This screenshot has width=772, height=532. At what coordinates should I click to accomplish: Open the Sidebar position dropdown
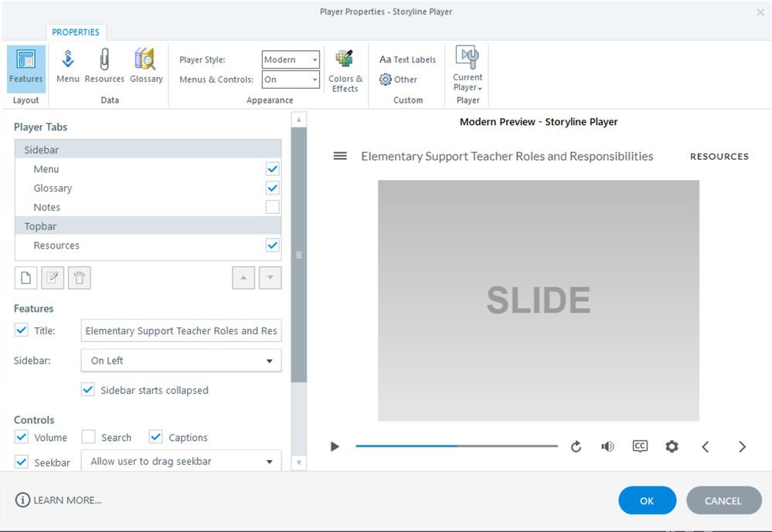click(181, 361)
